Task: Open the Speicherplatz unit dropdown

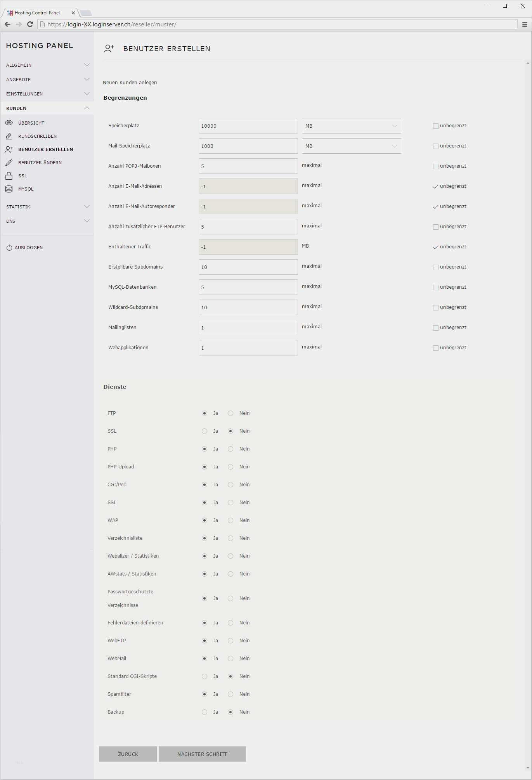Action: point(351,126)
